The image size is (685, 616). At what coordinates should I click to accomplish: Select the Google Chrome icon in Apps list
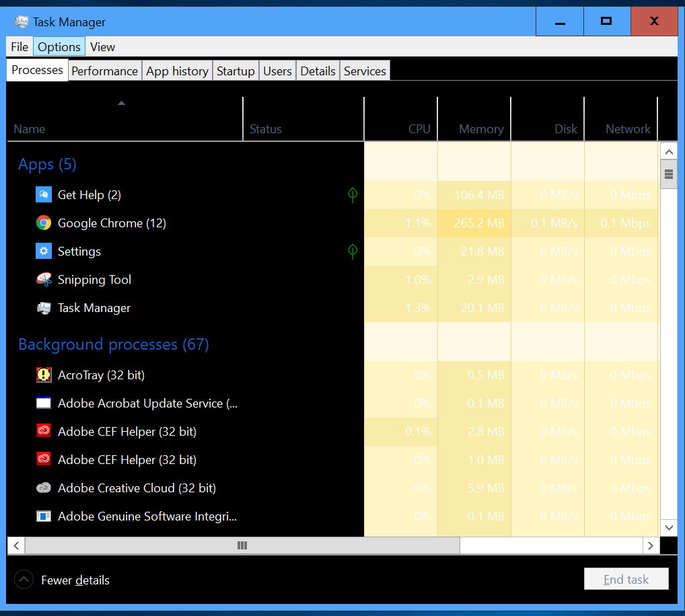pyautogui.click(x=43, y=223)
